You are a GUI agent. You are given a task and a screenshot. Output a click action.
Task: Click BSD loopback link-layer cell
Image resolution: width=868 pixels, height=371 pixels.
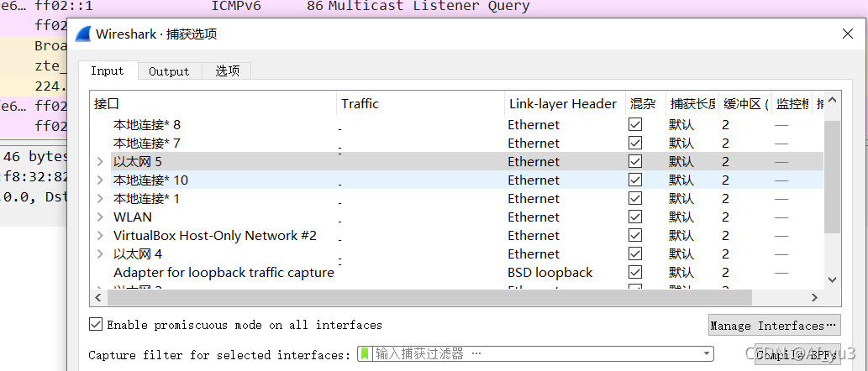pyautogui.click(x=550, y=273)
